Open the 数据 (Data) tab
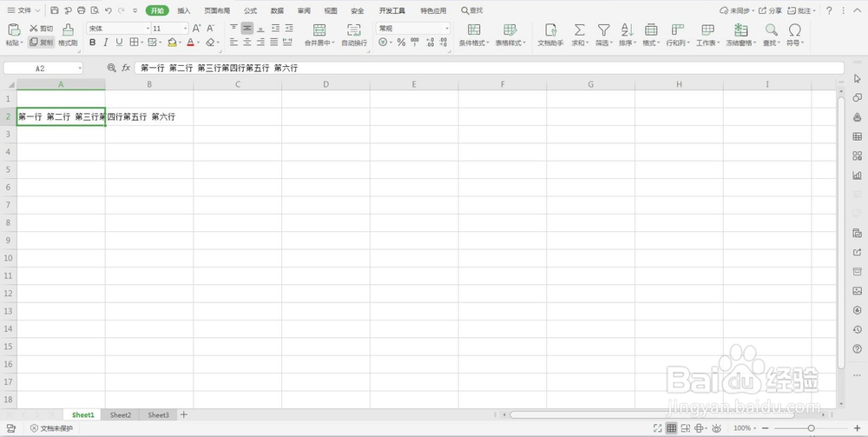The width and height of the screenshot is (868, 437). tap(278, 10)
